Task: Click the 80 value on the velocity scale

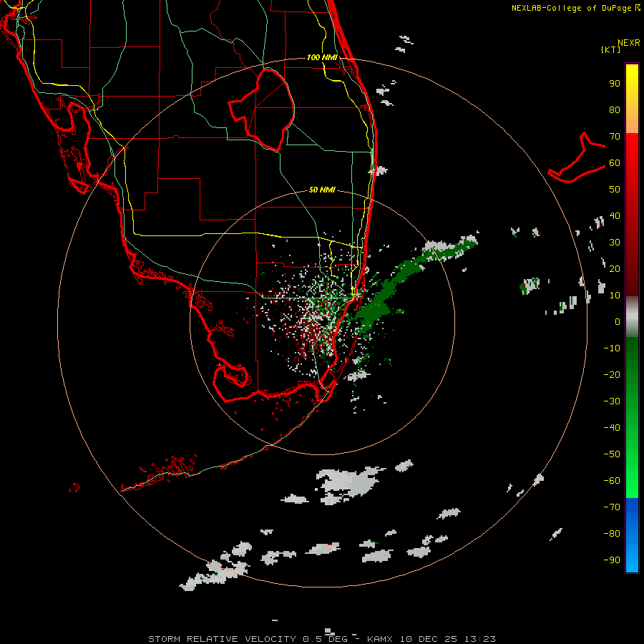Action: pyautogui.click(x=615, y=110)
